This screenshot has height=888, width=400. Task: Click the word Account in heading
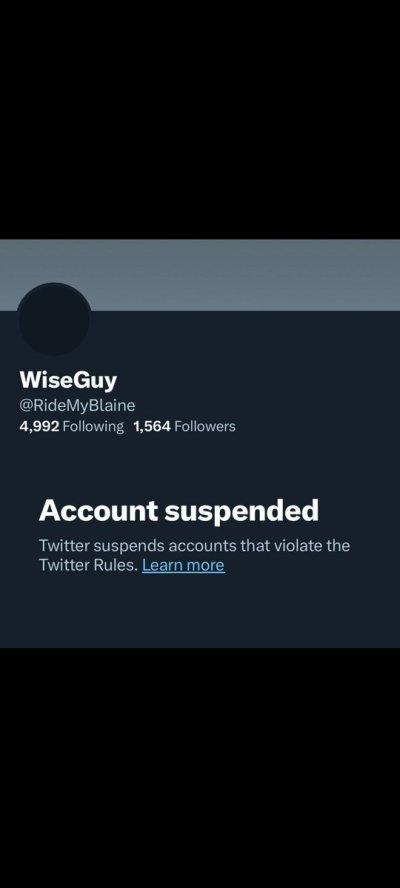tap(99, 511)
